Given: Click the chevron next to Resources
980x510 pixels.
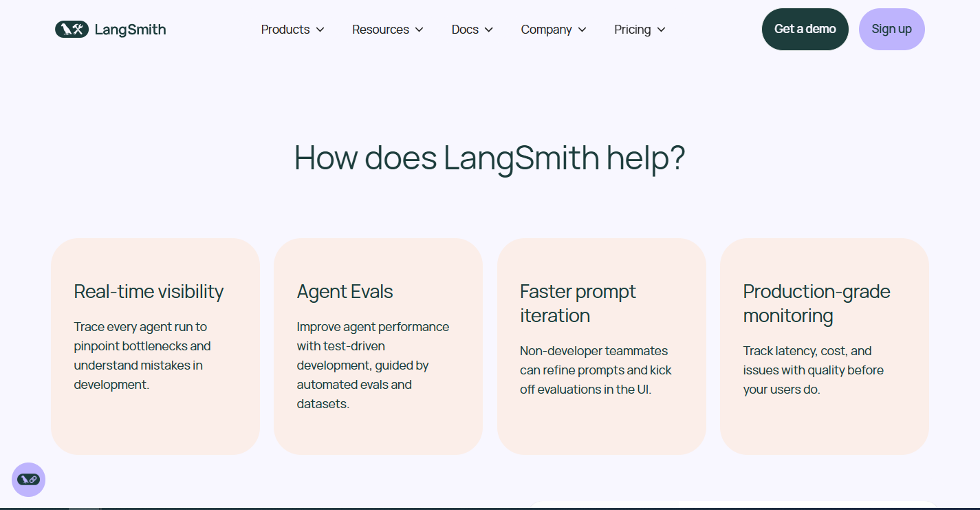Looking at the screenshot, I should pos(420,30).
